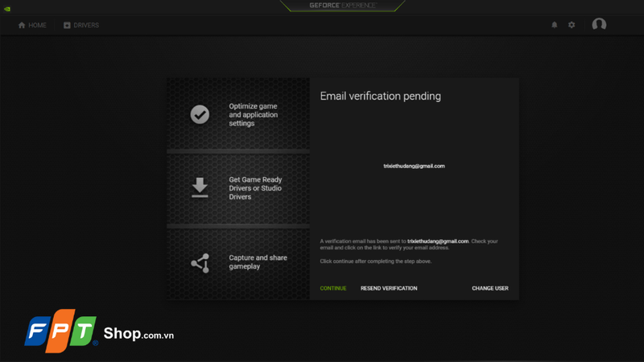
Task: Click RESEND VERIFICATION
Action: pyautogui.click(x=389, y=288)
